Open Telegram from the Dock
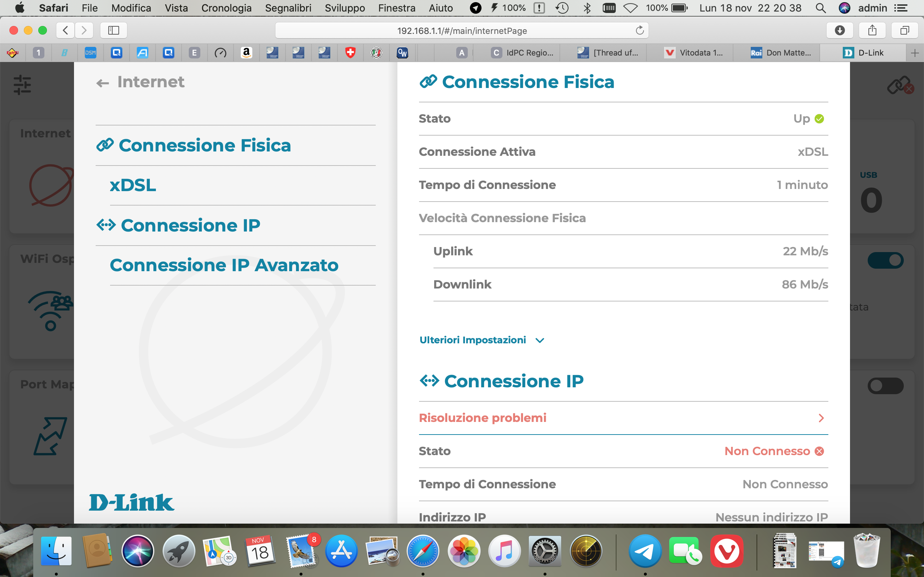This screenshot has height=577, width=924. [x=645, y=551]
